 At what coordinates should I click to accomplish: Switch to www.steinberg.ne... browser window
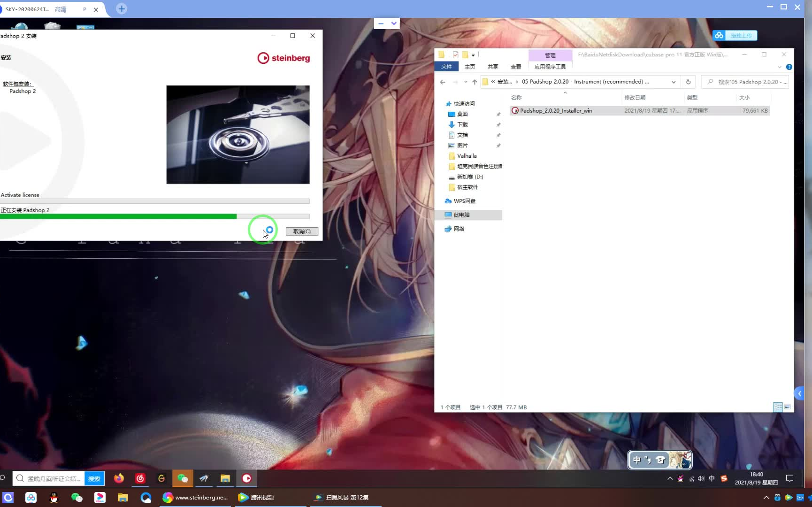(x=195, y=498)
